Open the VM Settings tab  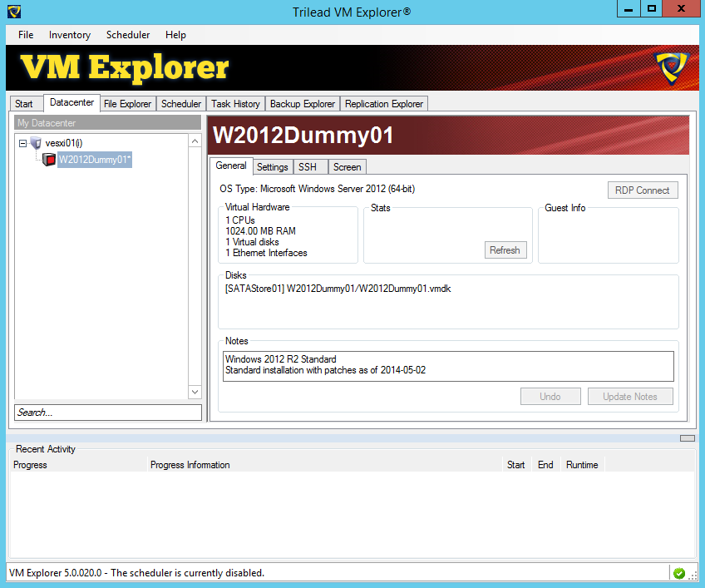273,167
